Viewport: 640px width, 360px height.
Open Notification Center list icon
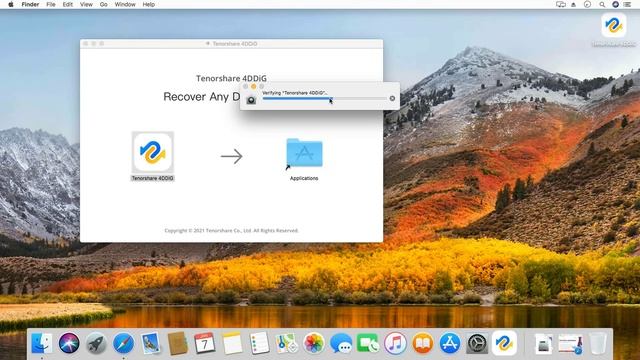(628, 4)
